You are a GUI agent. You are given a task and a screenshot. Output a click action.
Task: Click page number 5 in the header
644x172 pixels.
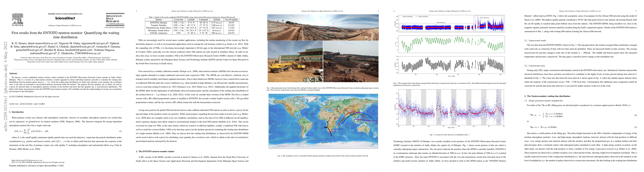[x=636, y=11]
